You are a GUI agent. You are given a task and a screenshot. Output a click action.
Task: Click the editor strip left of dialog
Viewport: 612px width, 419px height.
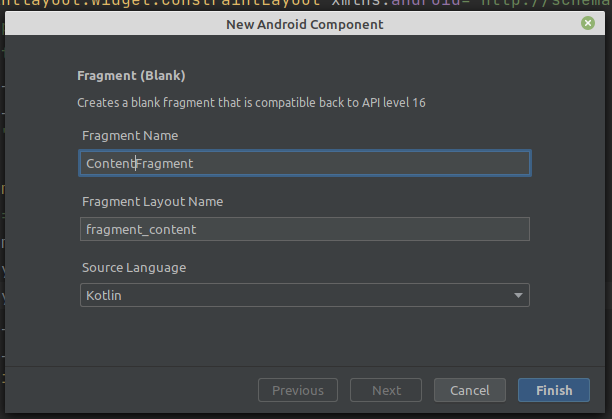pos(4,200)
